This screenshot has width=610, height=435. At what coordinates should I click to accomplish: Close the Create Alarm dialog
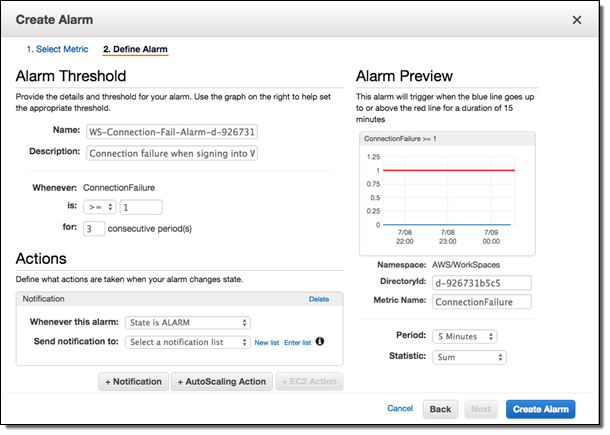tap(576, 19)
